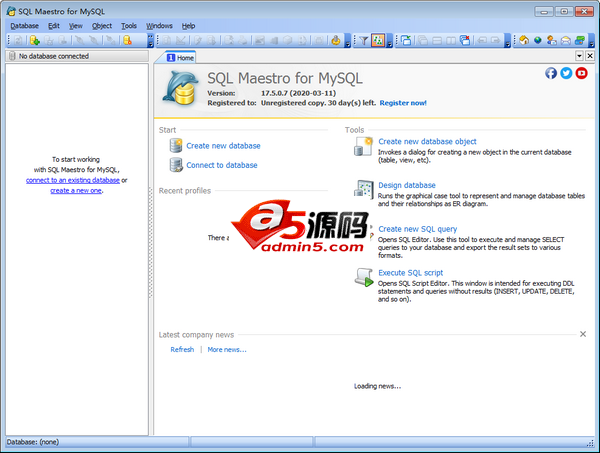This screenshot has width=600, height=453.
Task: Open the Windows menu
Action: pyautogui.click(x=159, y=26)
